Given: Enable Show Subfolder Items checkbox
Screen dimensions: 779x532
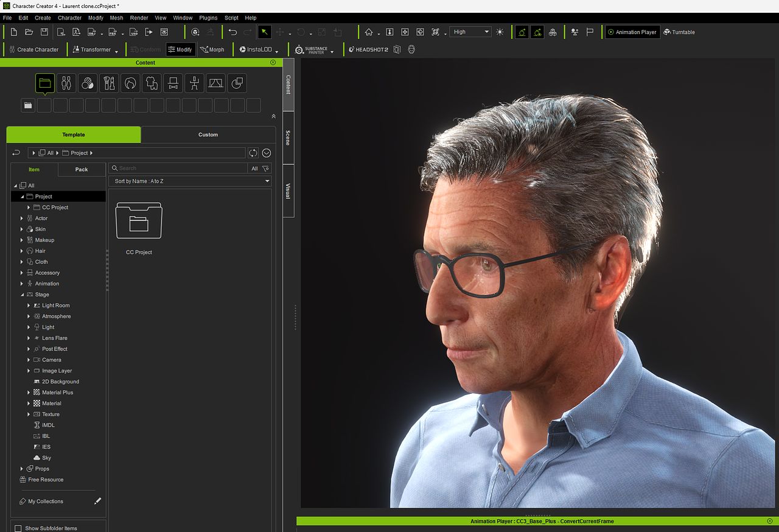Looking at the screenshot, I should [18, 528].
